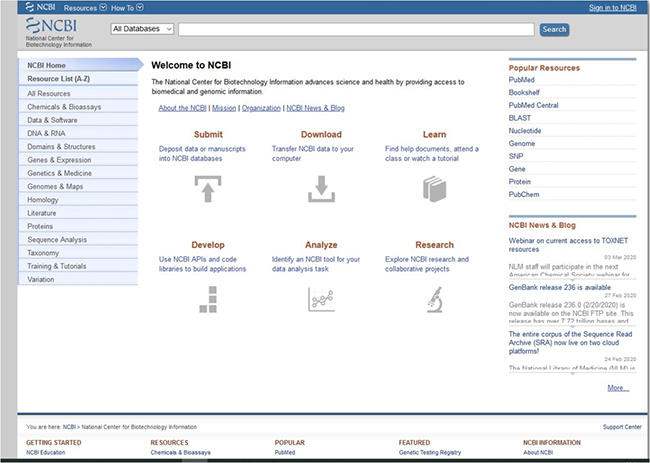This screenshot has width=650, height=463.
Task: Click the Analyze heading link
Action: [321, 245]
